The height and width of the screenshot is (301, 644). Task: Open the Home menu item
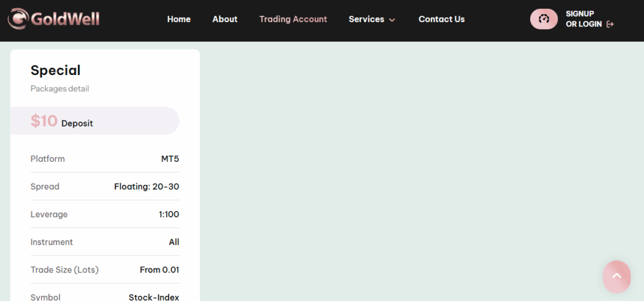[179, 20]
